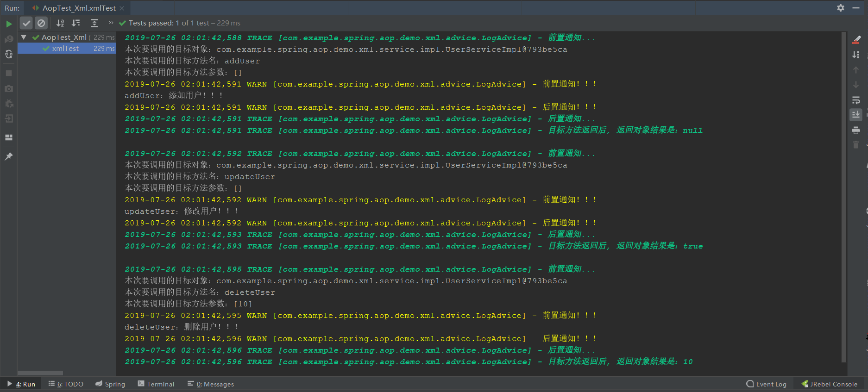Image resolution: width=868 pixels, height=392 pixels.
Task: Click the '本次要调用的目标方法参数: [10]' line
Action: 189,304
